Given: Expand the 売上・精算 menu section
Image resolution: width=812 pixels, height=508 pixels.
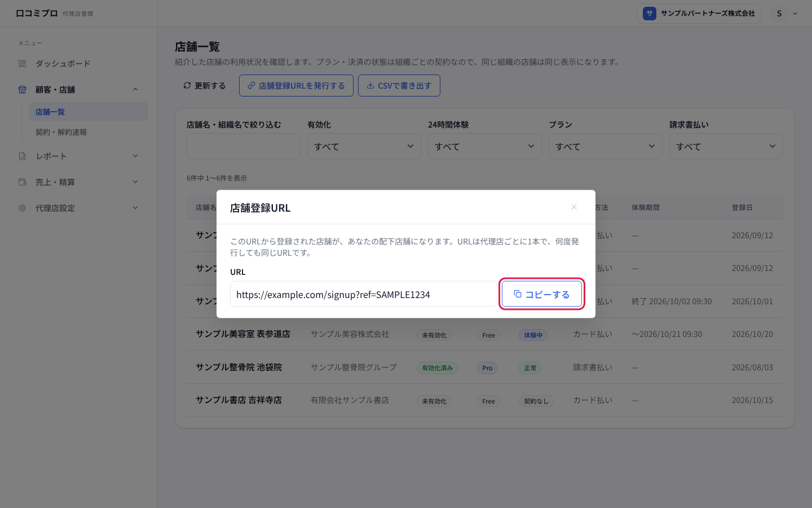Looking at the screenshot, I should coord(135,182).
